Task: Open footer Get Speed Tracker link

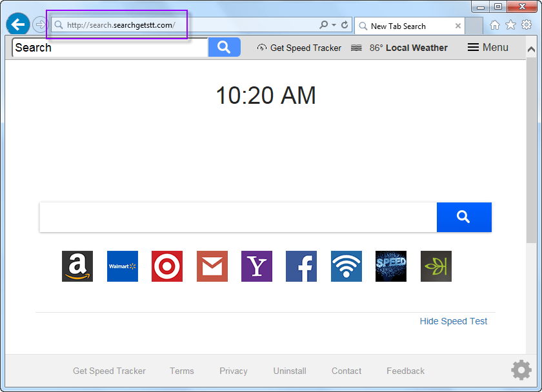Action: coord(109,371)
